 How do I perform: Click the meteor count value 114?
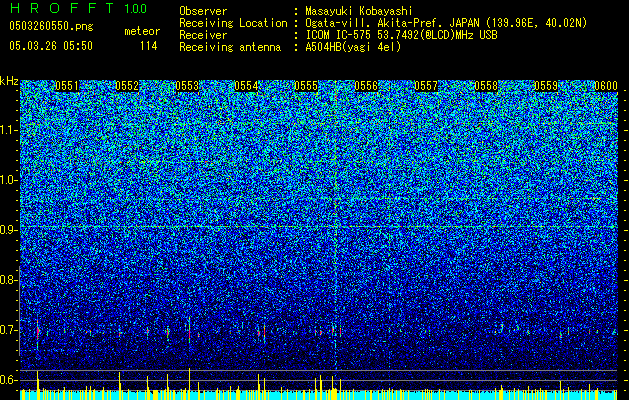pyautogui.click(x=148, y=46)
